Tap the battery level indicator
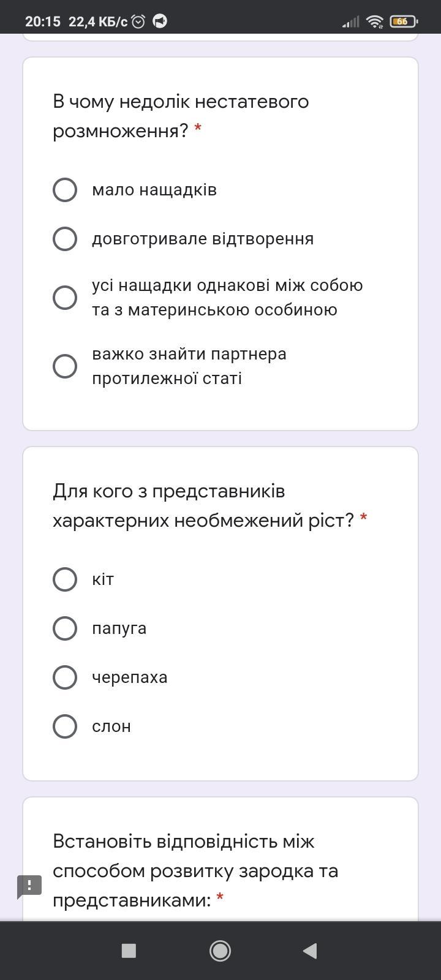 403,21
